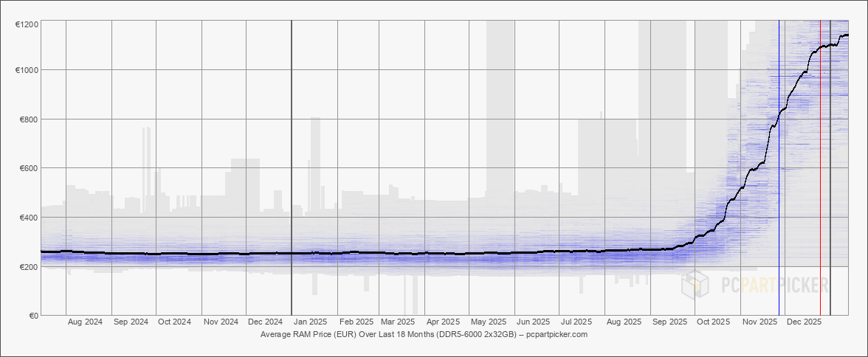Select the Aug 2024 x-axis label

(x=85, y=322)
